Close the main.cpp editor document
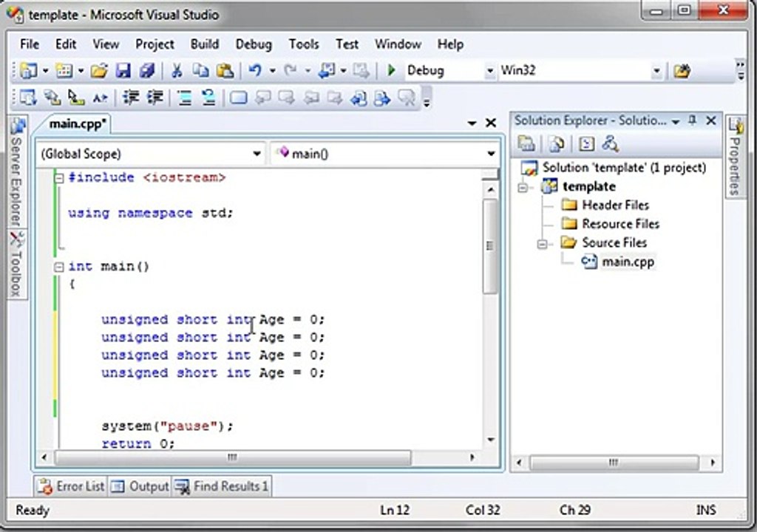The height and width of the screenshot is (532, 757). pyautogui.click(x=491, y=123)
